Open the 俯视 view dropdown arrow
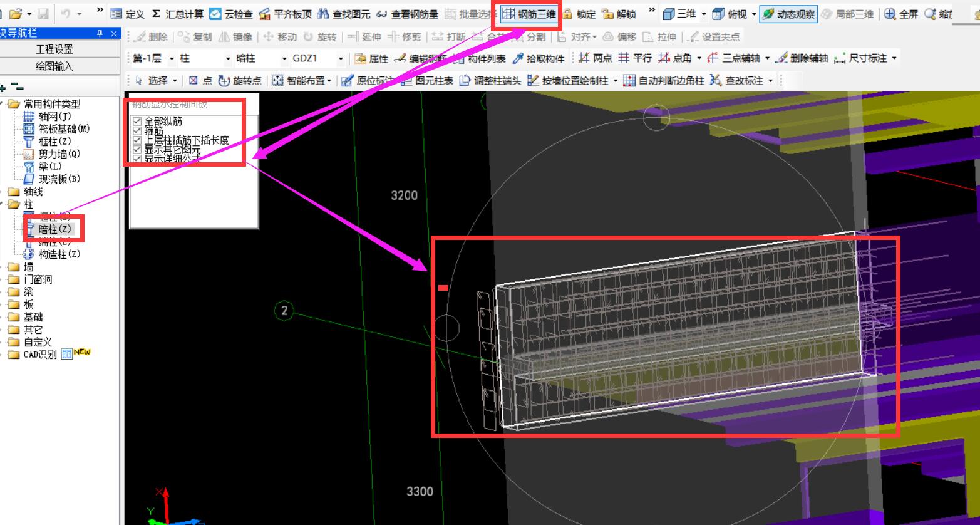The width and height of the screenshot is (980, 525). point(753,14)
